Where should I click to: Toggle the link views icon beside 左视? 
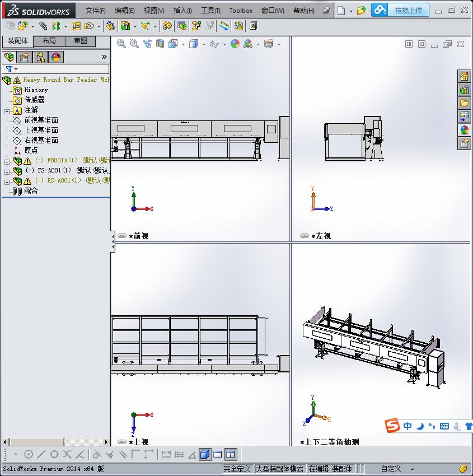tap(305, 236)
